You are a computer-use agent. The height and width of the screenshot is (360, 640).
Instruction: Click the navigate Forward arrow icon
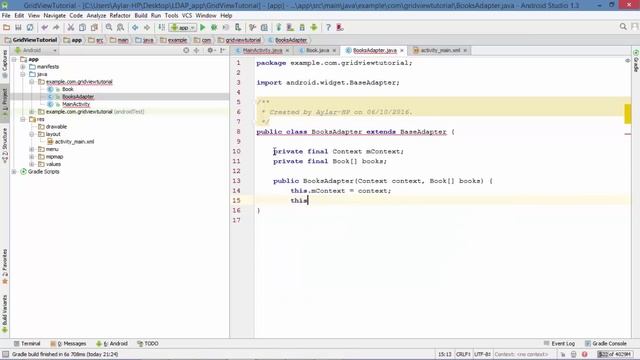[147, 27]
